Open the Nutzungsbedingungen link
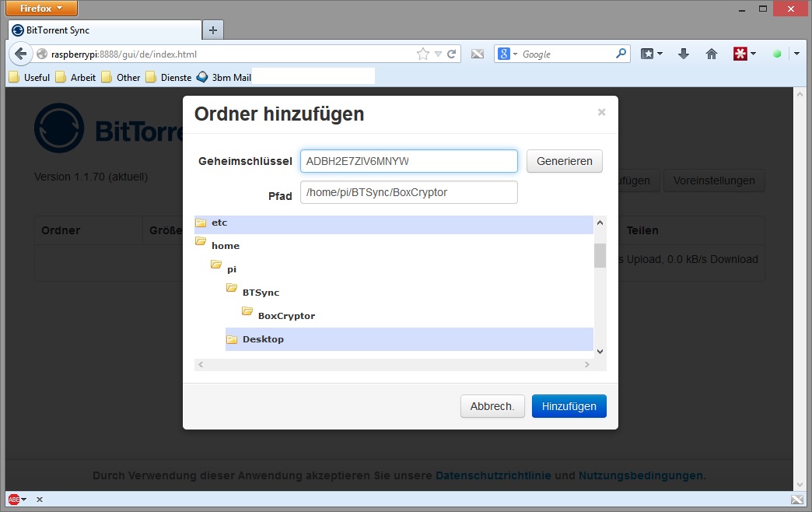Viewport: 812px width, 512px height. click(x=641, y=475)
